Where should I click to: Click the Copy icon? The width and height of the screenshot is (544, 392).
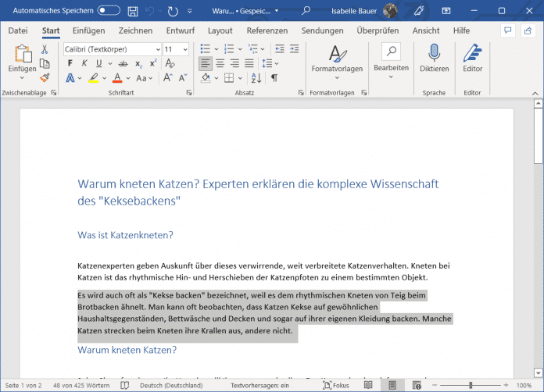click(45, 64)
